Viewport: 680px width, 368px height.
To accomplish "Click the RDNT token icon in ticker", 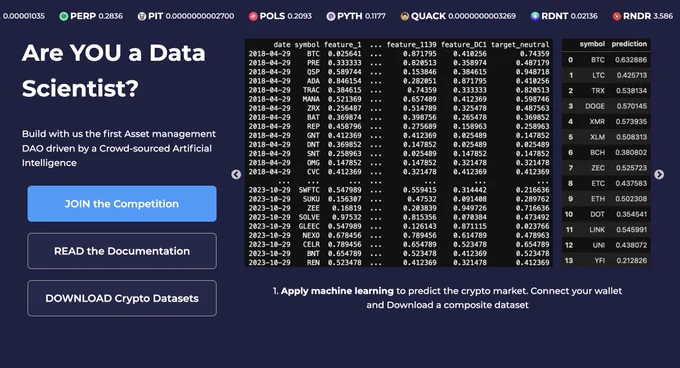I will [535, 16].
